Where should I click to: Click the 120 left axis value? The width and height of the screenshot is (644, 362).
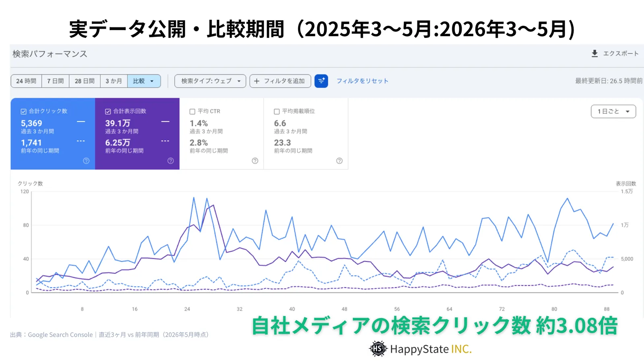(25, 191)
